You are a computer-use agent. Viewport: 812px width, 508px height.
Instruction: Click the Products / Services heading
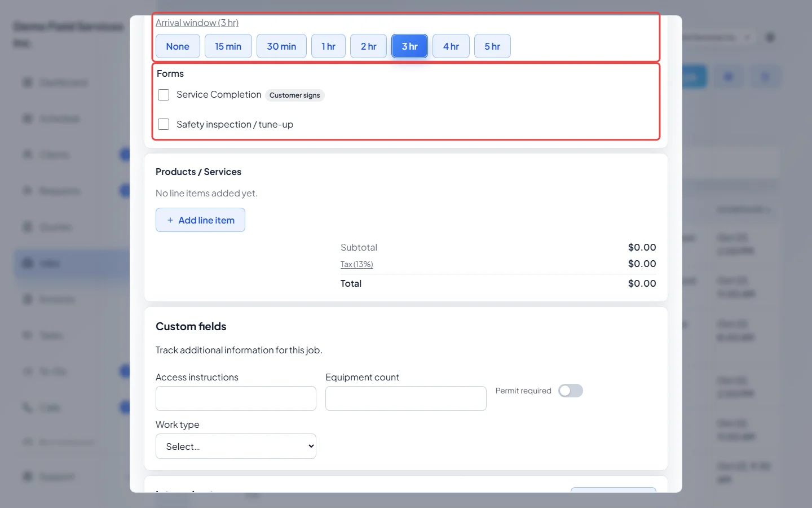pos(198,172)
